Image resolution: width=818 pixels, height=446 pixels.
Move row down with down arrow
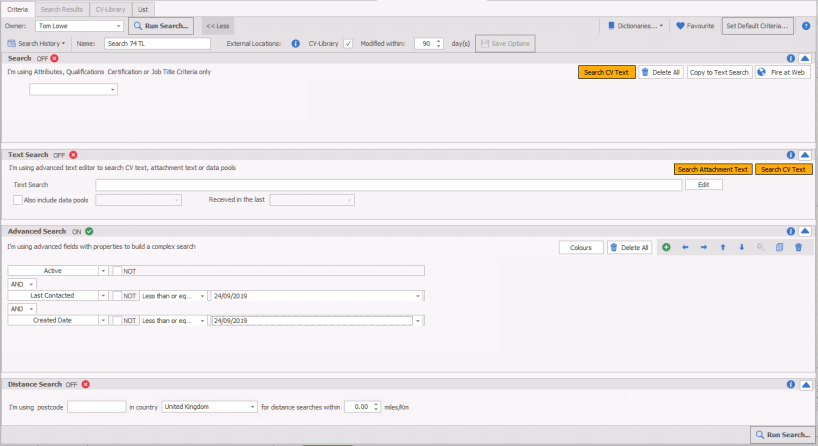[x=741, y=247]
